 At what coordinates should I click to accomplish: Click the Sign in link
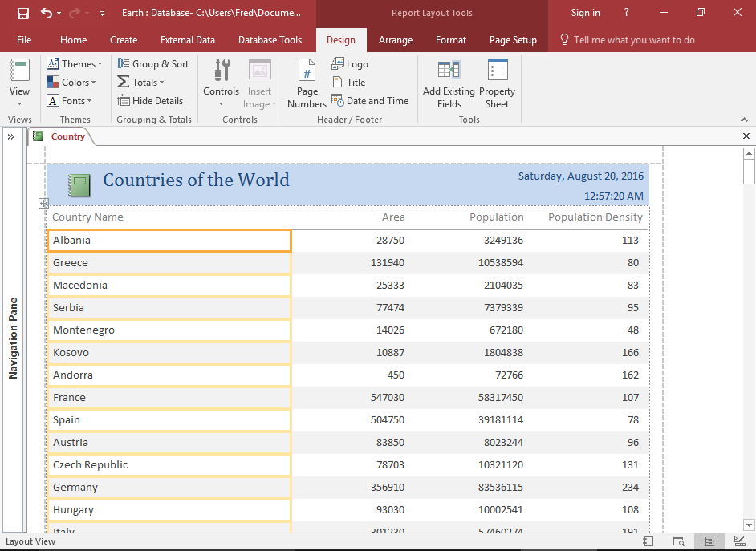coord(584,12)
